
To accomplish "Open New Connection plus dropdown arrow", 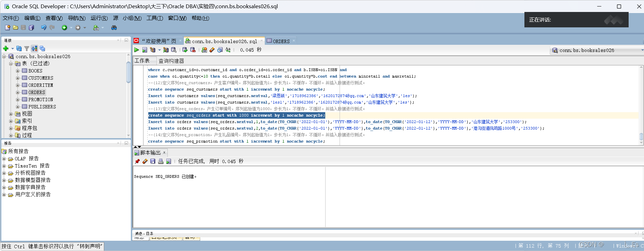I will coord(12,49).
